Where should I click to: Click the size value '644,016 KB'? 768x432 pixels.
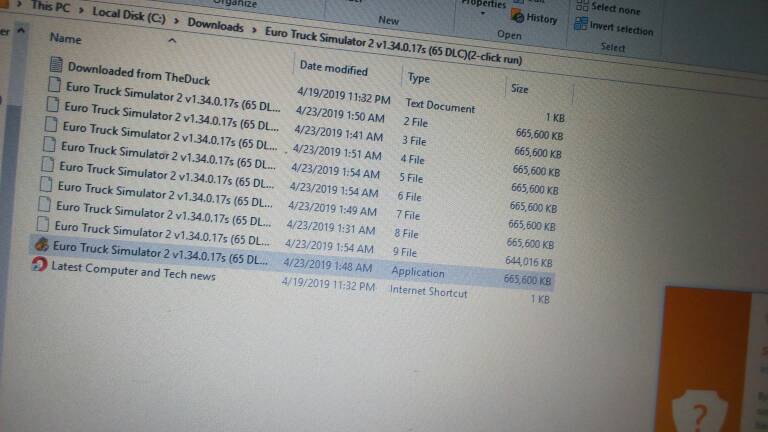tap(528, 262)
